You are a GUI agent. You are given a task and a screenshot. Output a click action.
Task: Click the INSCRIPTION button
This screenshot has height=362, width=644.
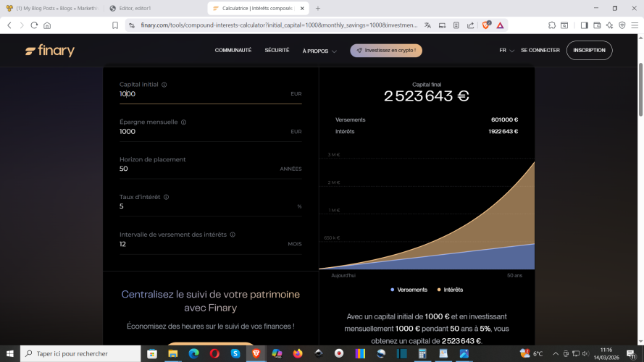[x=589, y=51]
